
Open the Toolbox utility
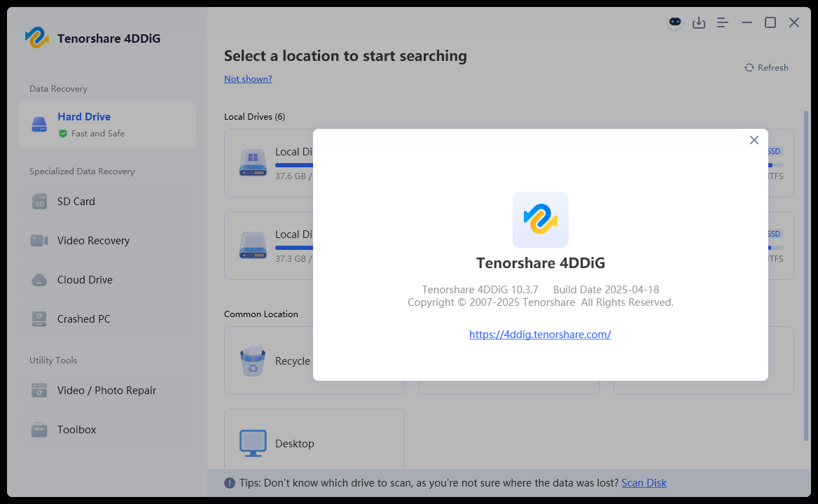(107, 430)
